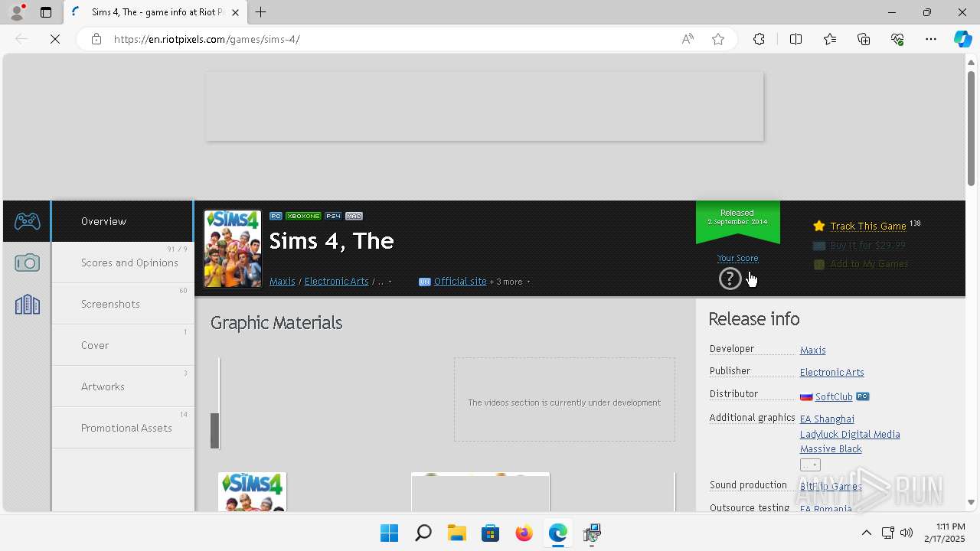Toggle Split screen in Edge
980x551 pixels.
coord(795,39)
